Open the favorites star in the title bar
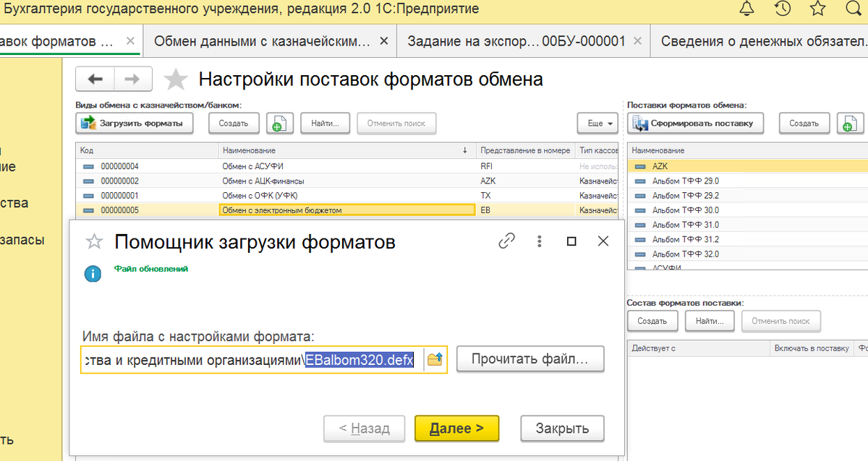Viewport: 868px width, 461px height. click(817, 9)
